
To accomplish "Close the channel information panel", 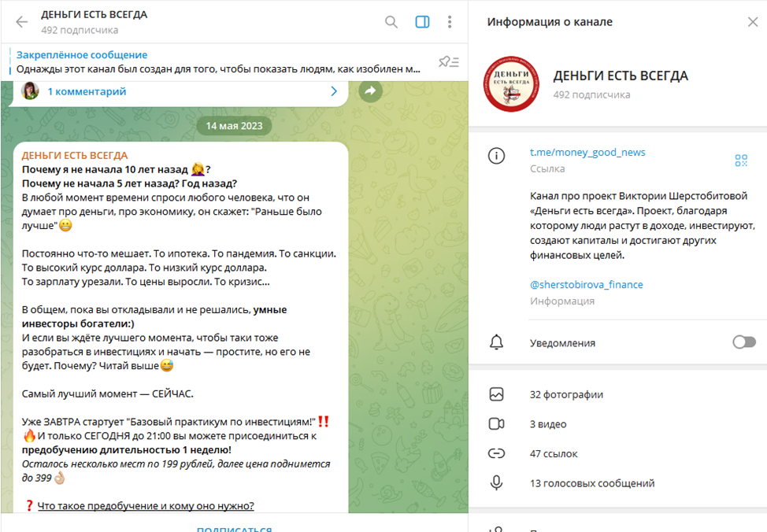I will pyautogui.click(x=752, y=22).
